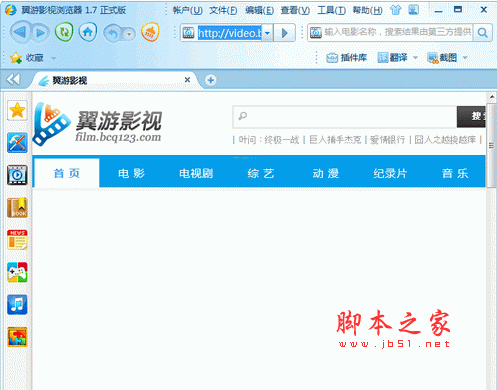
Task: Expand the 翻译 dropdown arrow
Action: 415,58
